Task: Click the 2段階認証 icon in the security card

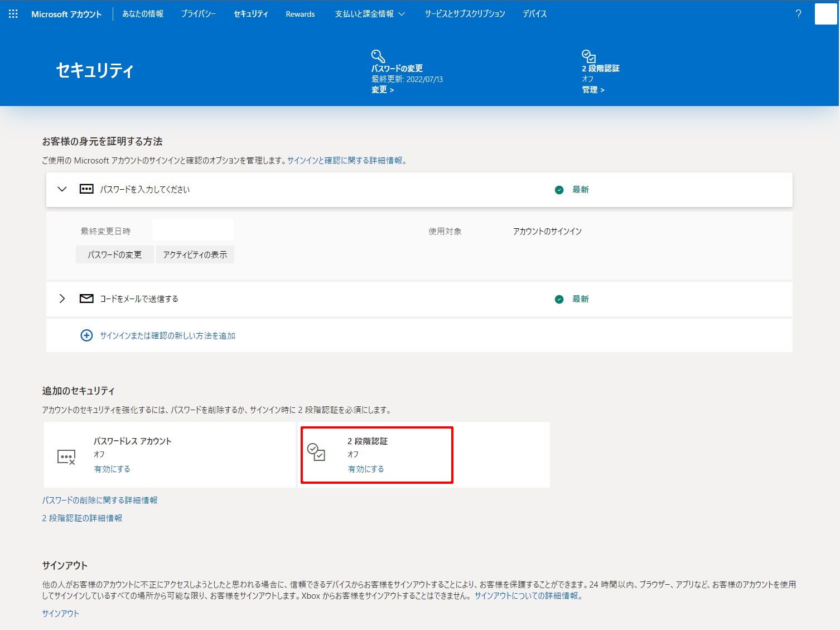Action: pos(316,452)
